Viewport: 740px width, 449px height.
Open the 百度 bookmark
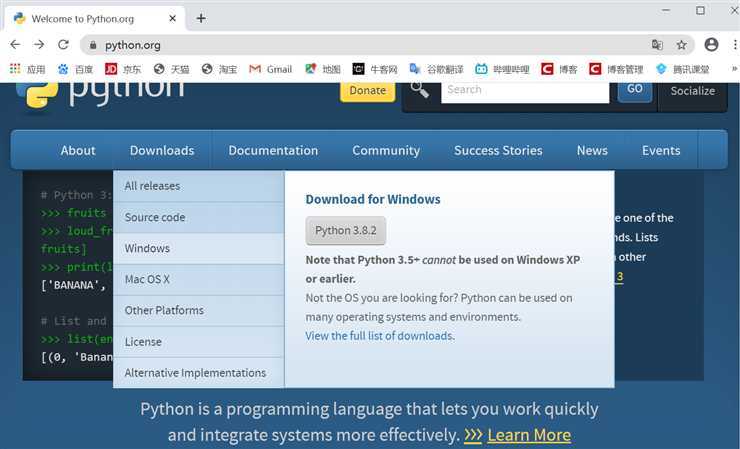(x=76, y=69)
